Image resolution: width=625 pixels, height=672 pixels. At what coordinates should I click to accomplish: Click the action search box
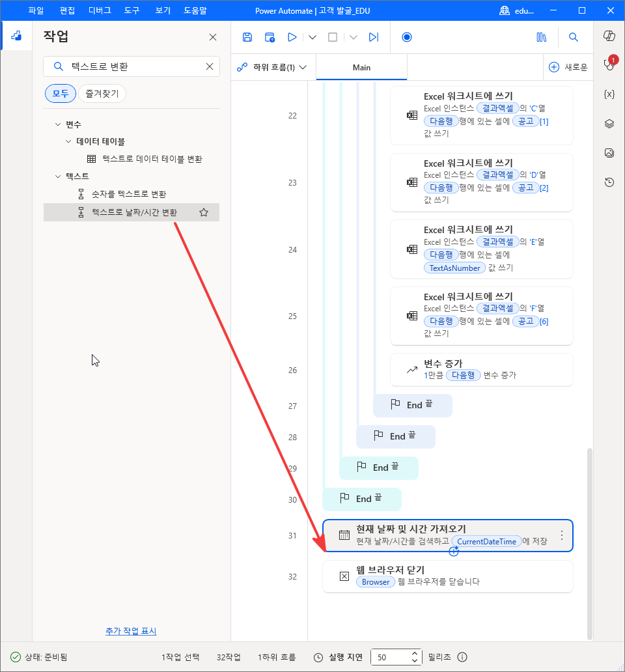pos(132,66)
